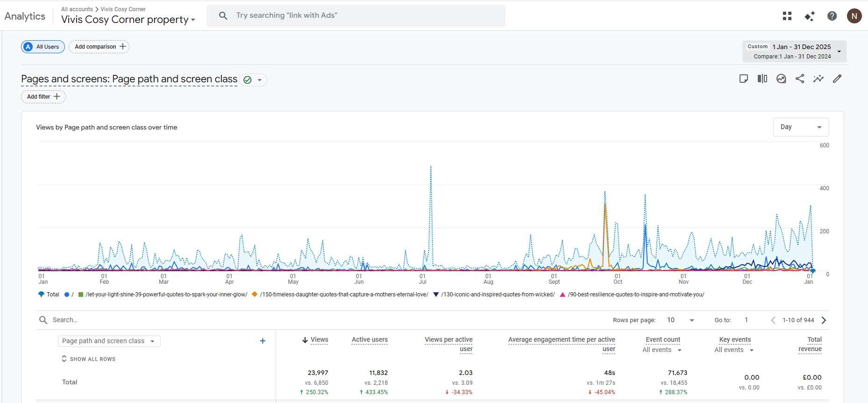The width and height of the screenshot is (868, 403).
Task: Open the Help question mark icon
Action: [832, 16]
